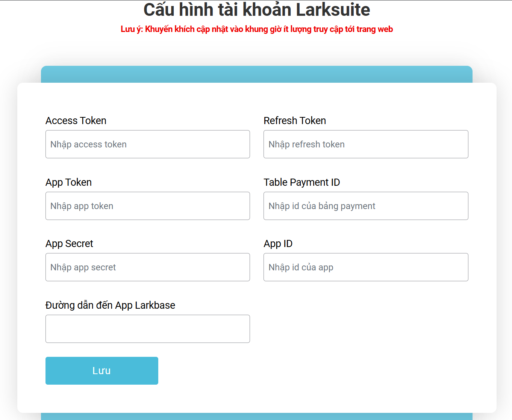Click the Access Token input field

147,144
